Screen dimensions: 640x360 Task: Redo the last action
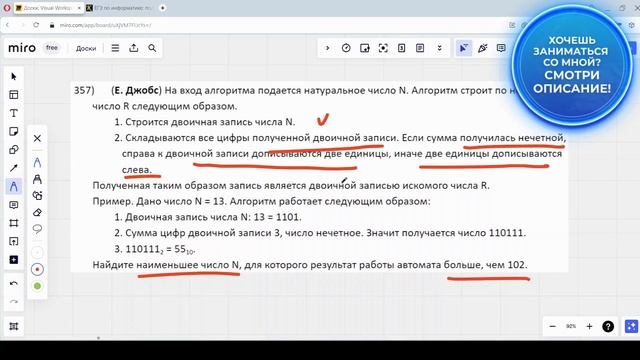pyautogui.click(x=13, y=302)
